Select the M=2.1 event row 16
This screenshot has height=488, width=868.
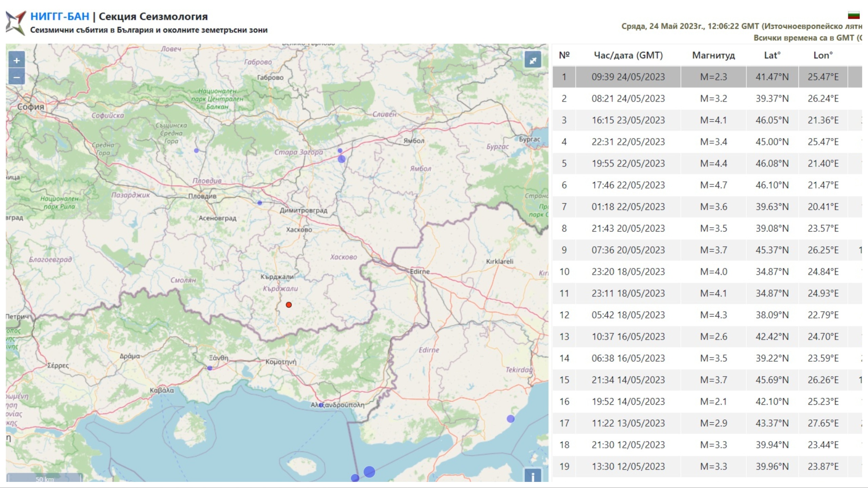pos(707,402)
